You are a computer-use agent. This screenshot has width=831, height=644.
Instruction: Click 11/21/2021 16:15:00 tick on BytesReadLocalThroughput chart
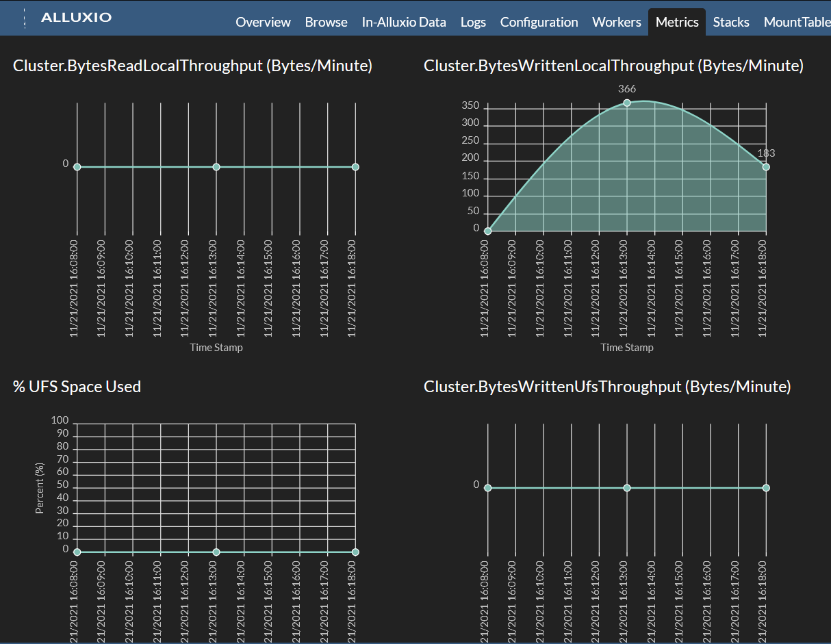click(269, 287)
